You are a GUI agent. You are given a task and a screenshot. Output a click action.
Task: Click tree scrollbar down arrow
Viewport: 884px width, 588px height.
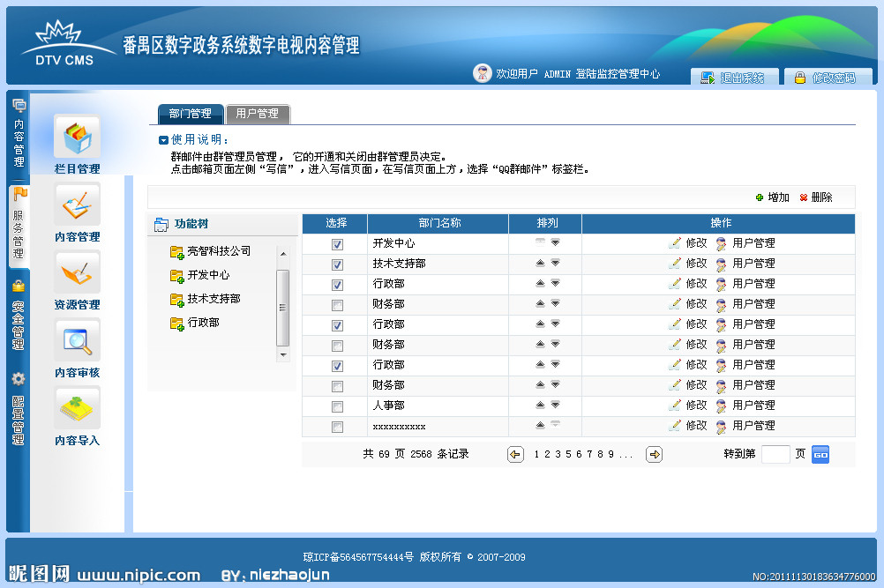click(x=283, y=354)
